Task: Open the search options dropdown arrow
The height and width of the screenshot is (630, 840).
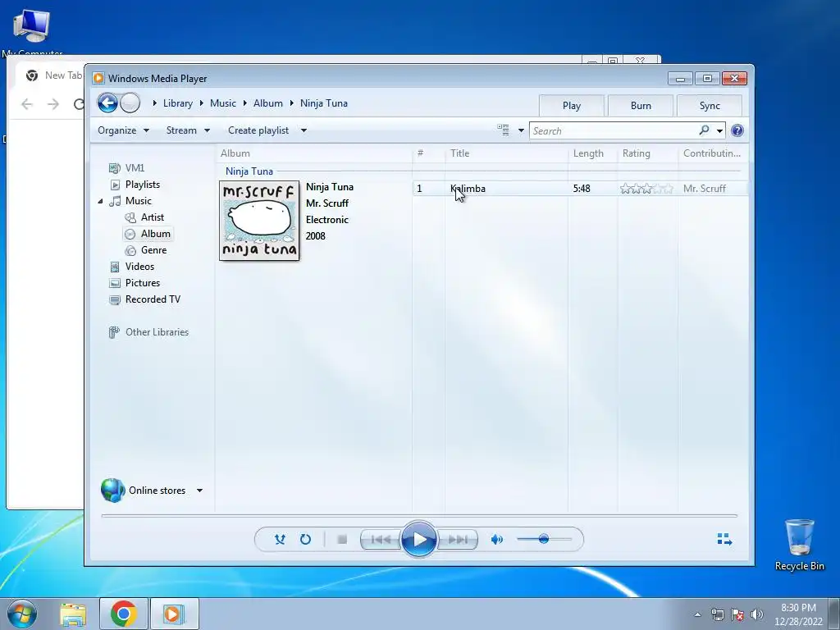Action: click(x=719, y=130)
